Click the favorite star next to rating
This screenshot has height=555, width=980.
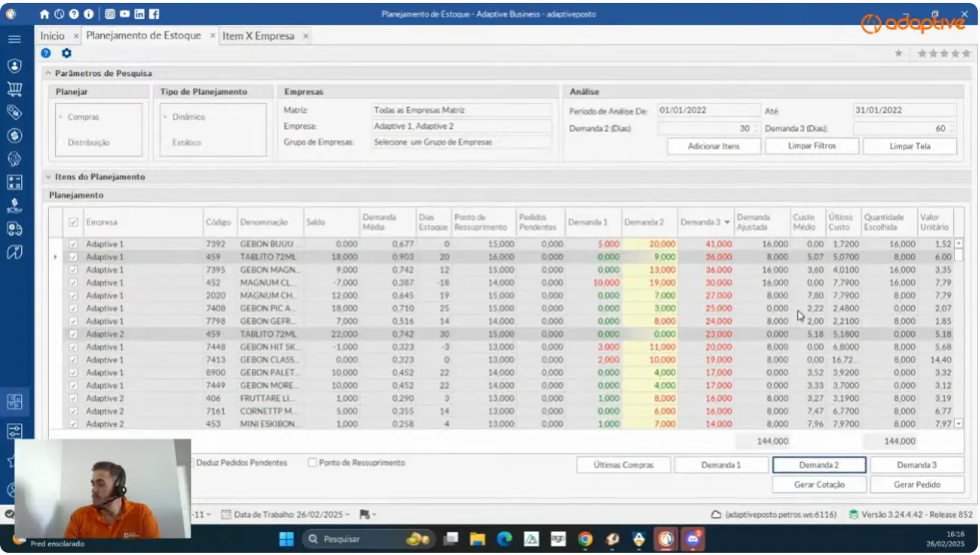pos(899,54)
